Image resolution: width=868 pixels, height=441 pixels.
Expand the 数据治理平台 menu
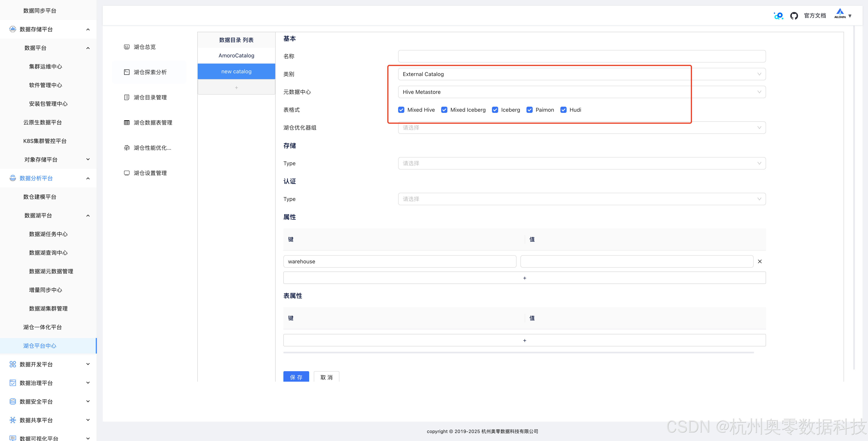click(88, 383)
